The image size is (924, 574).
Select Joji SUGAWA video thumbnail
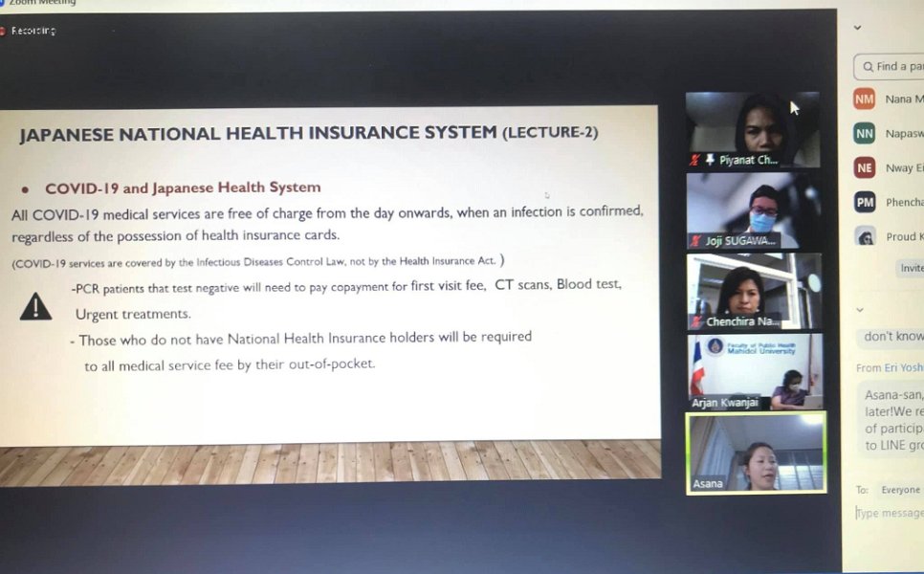pyautogui.click(x=754, y=210)
